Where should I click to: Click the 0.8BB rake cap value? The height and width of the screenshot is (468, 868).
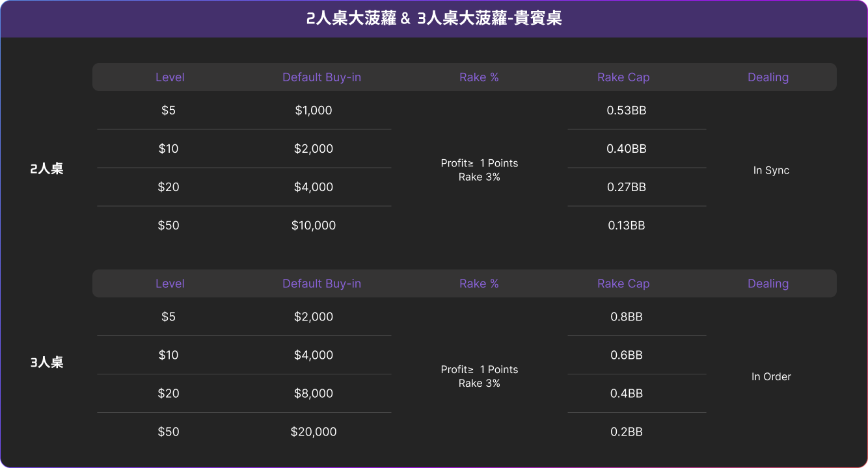pos(627,317)
